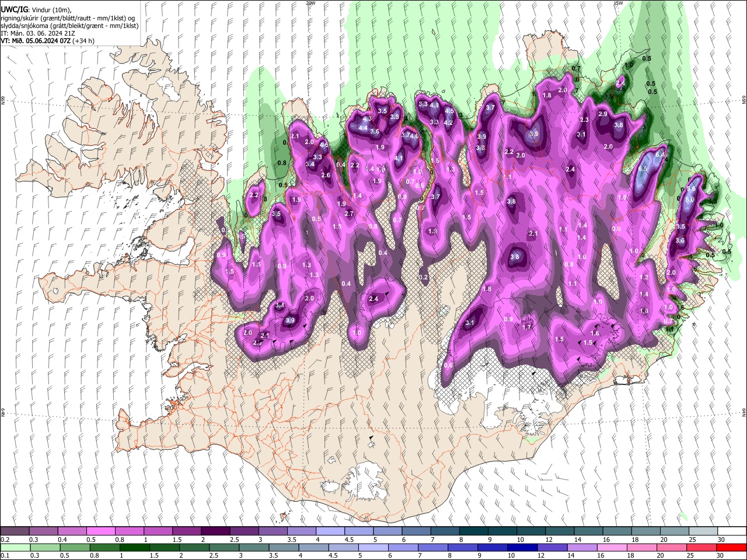
Task: Click the 'VT: Mið. 05.06.2024 07Z (+34 h)' line
Action: 47,41
